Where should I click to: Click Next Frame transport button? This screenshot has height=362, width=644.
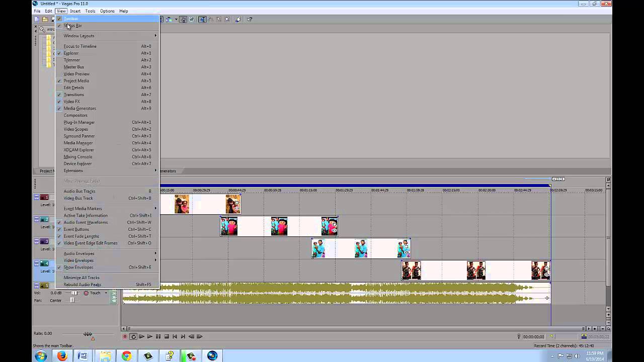[x=200, y=336]
